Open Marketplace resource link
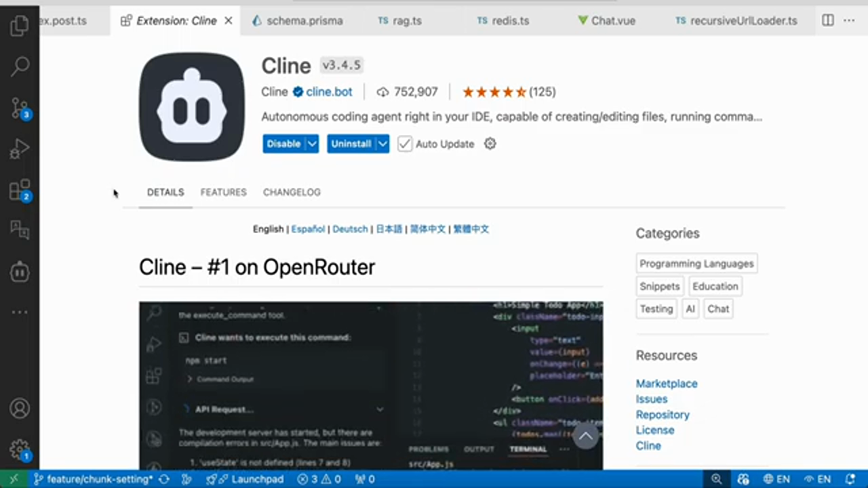The height and width of the screenshot is (488, 868). click(x=667, y=384)
